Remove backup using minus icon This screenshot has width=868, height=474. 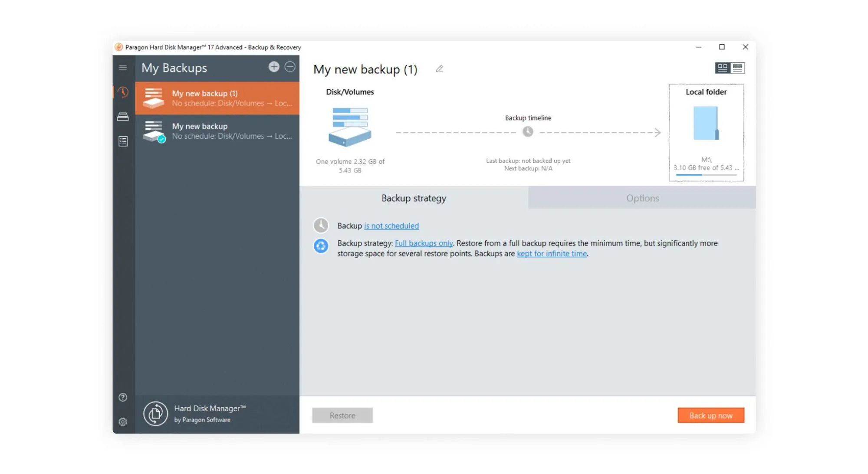(290, 67)
